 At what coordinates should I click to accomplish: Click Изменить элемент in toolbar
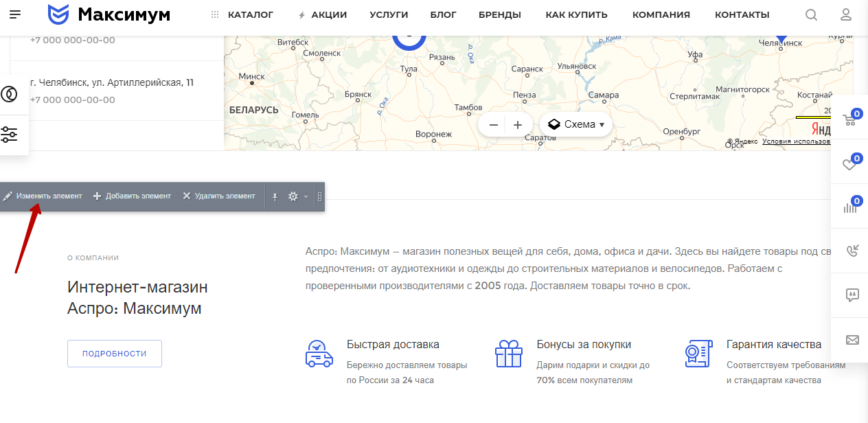point(43,196)
